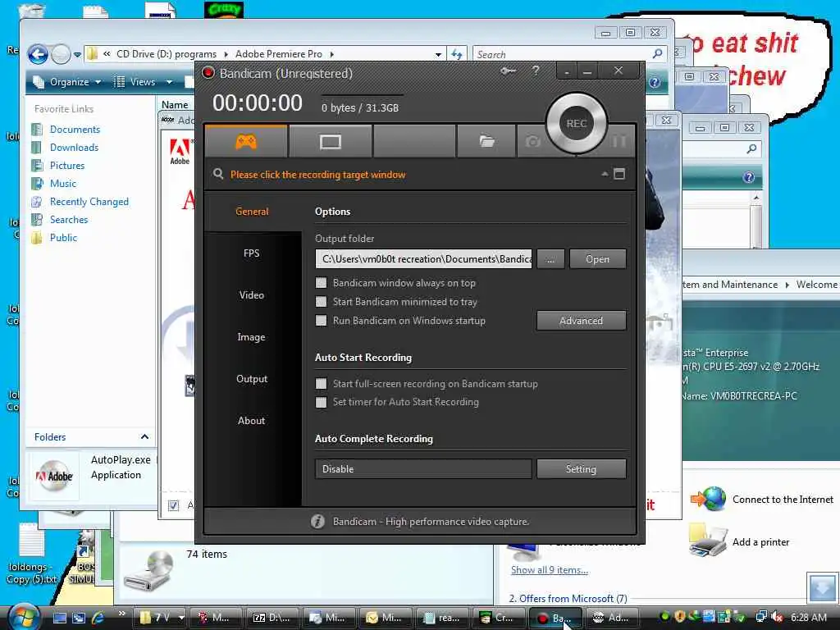Screen dimensions: 840x630
Task: Click the Name column header in Explorer
Action: 175,104
